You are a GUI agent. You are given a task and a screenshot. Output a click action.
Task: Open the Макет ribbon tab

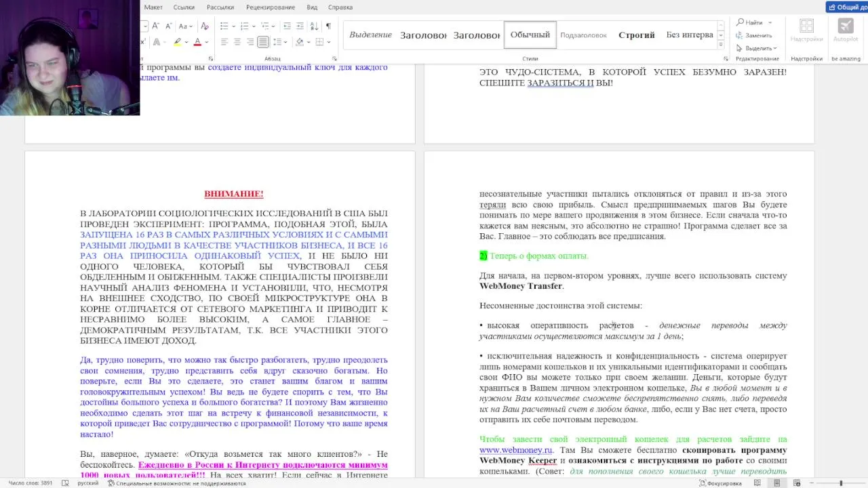[153, 7]
